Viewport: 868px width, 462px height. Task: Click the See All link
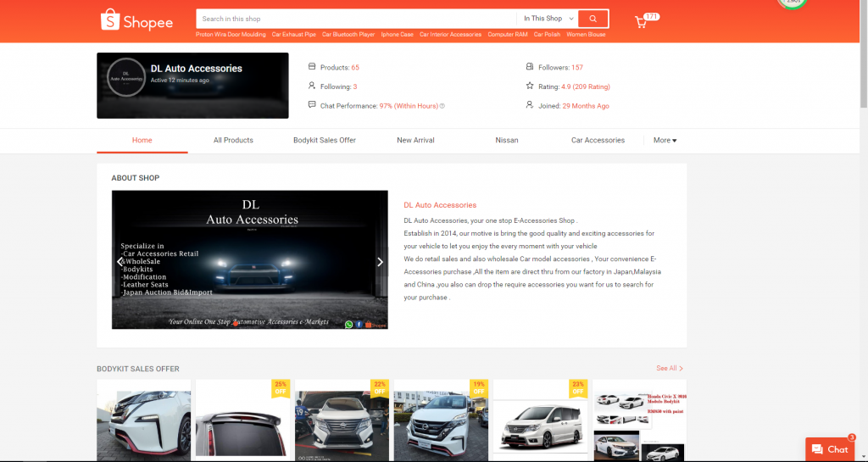point(669,369)
